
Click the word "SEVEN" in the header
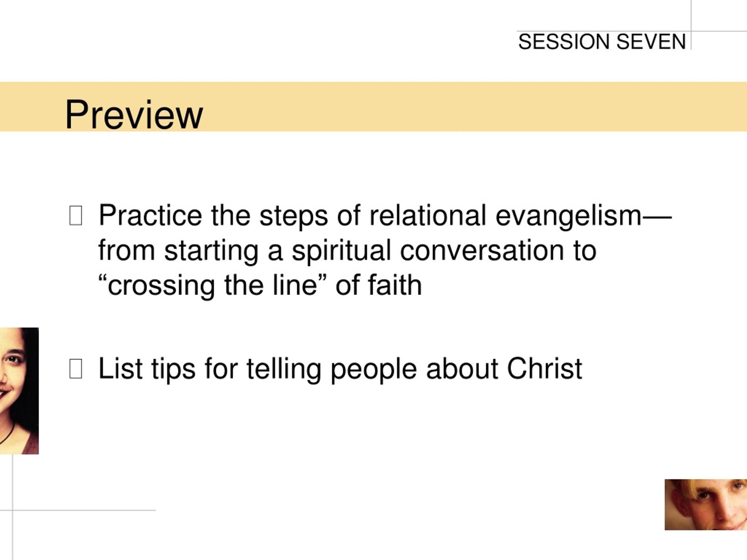pyautogui.click(x=651, y=41)
